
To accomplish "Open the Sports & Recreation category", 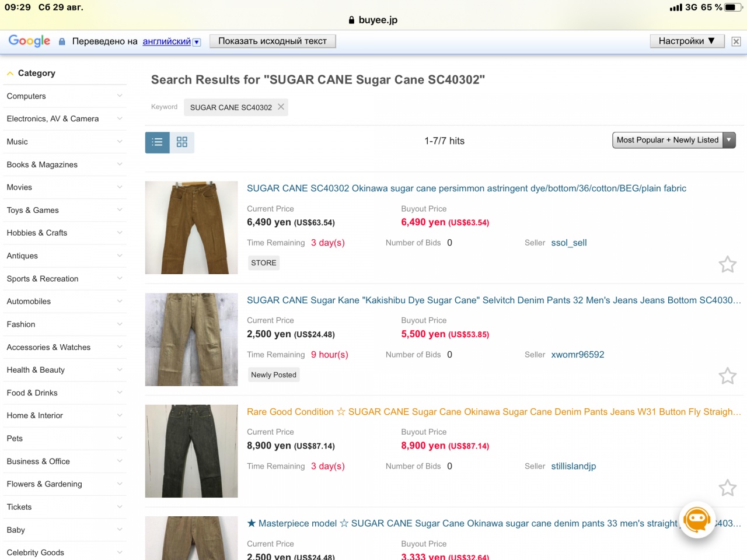I will (x=65, y=279).
